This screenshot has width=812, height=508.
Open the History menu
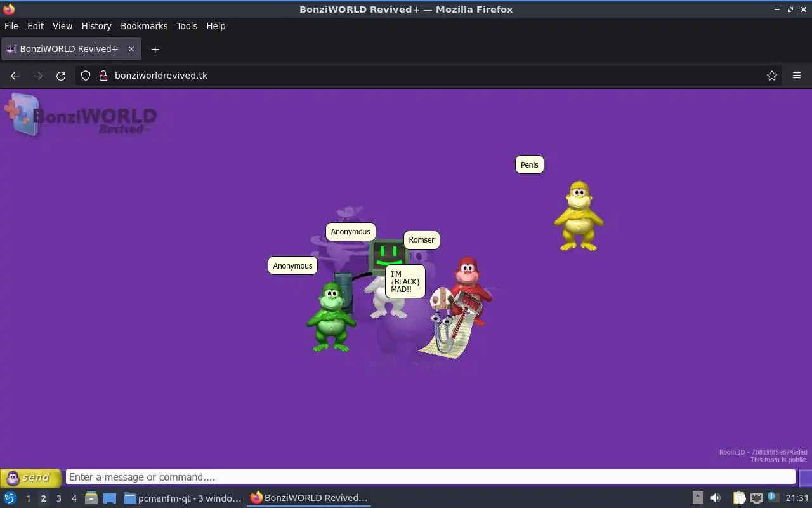[96, 26]
